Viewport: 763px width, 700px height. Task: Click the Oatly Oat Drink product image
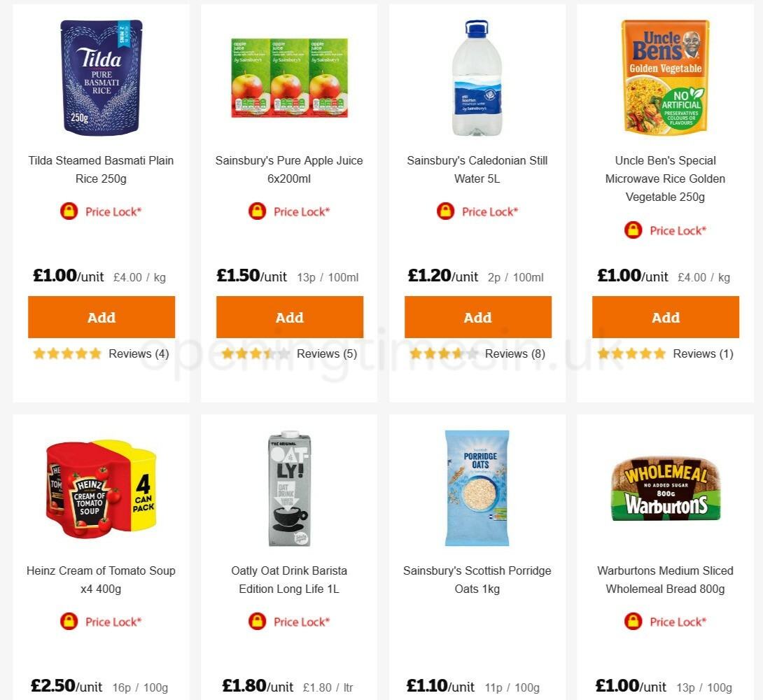click(x=289, y=488)
